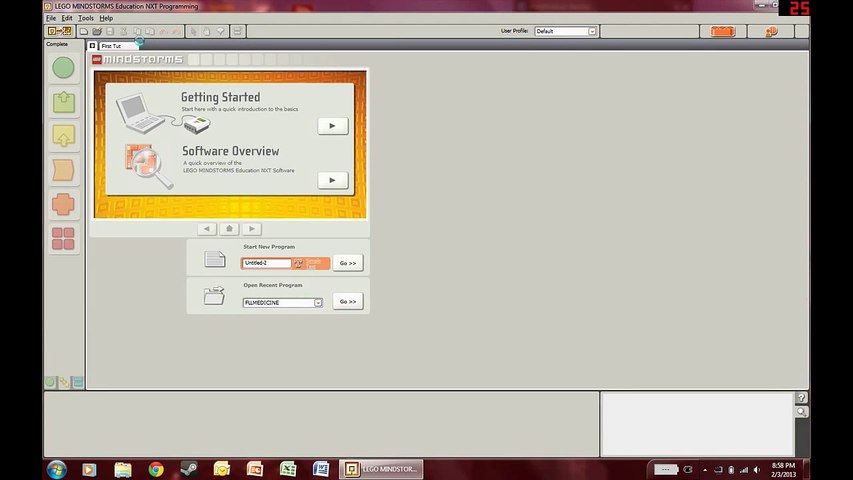
Task: Expand the User Profile Default dropdown
Action: (x=592, y=32)
